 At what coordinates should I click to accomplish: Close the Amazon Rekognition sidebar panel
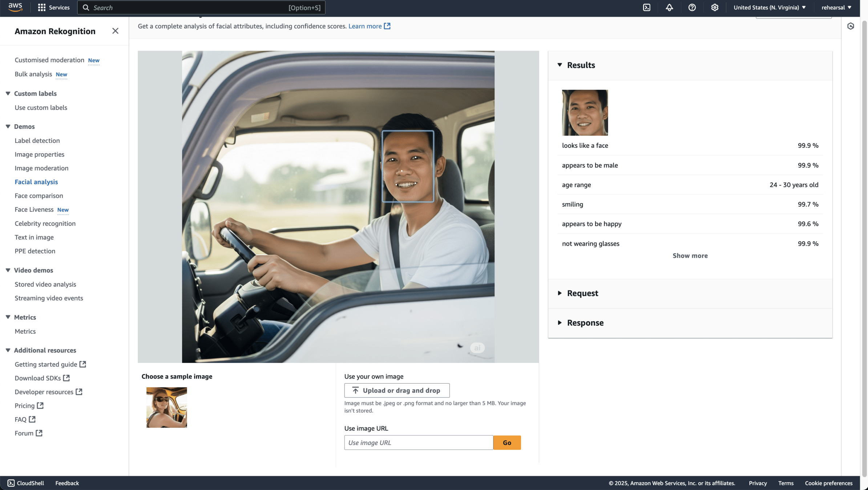tap(115, 31)
